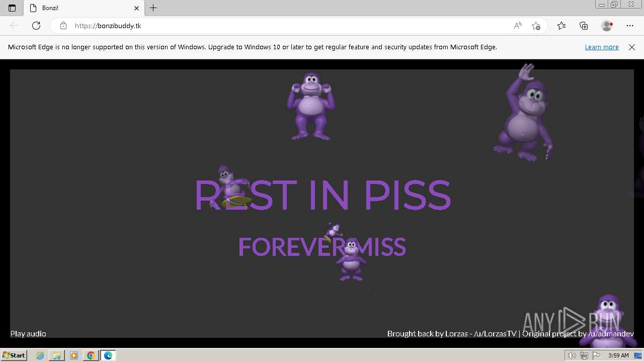Open Windows Media Player taskbar icon
This screenshot has width=644, height=362.
(74, 355)
